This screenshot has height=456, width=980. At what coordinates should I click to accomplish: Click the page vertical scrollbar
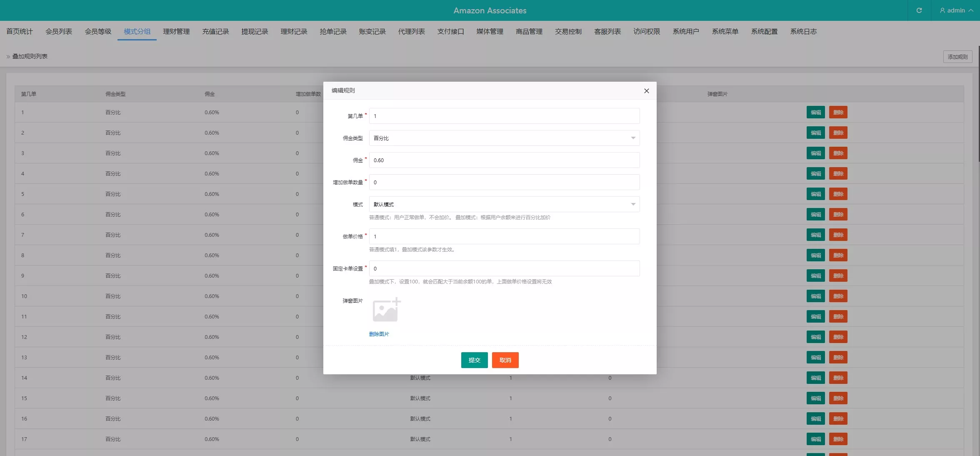point(978,104)
